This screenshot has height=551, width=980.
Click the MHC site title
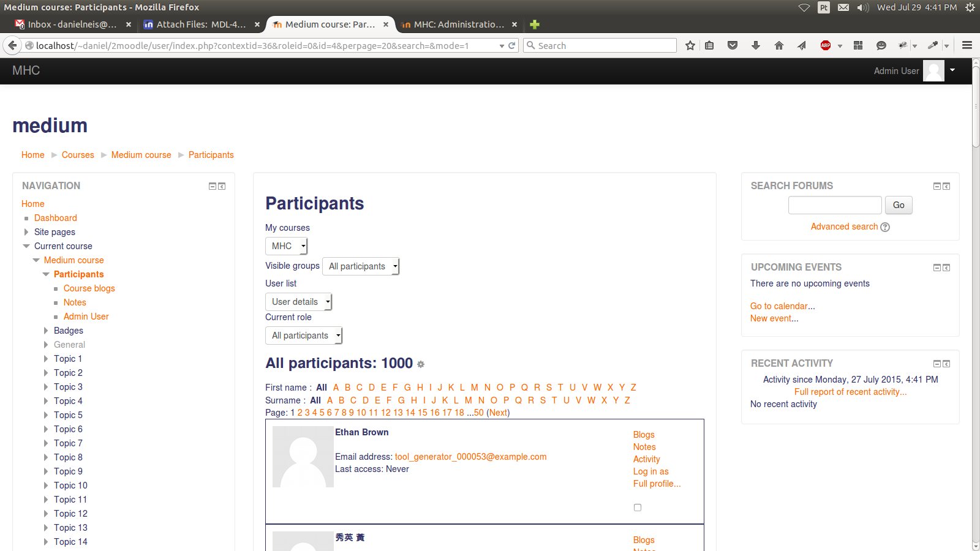pyautogui.click(x=26, y=70)
